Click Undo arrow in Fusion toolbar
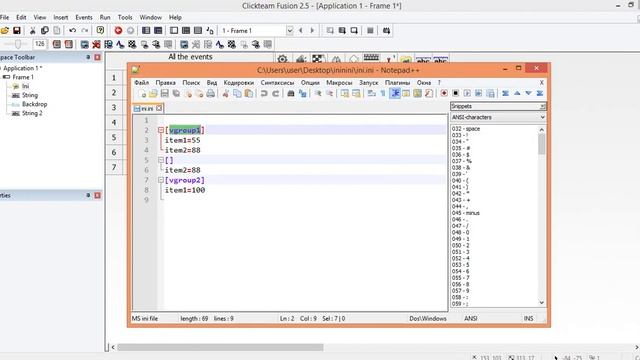This screenshot has width=640, height=360. point(72,31)
